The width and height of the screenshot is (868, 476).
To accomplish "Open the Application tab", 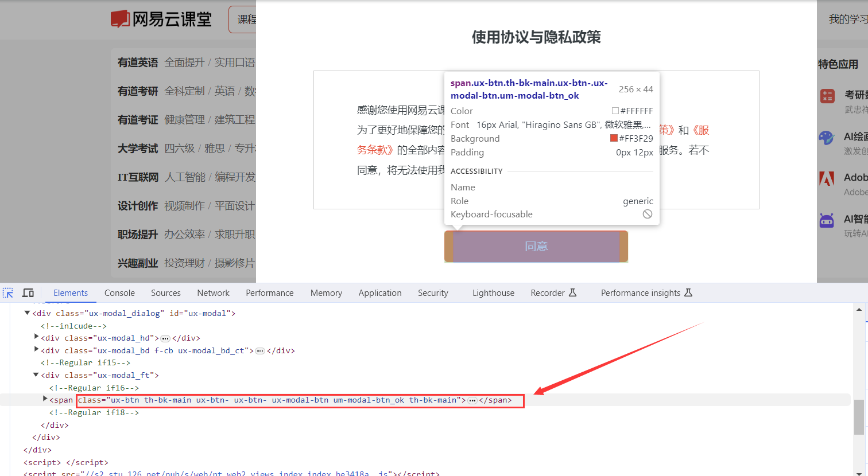I will (380, 293).
